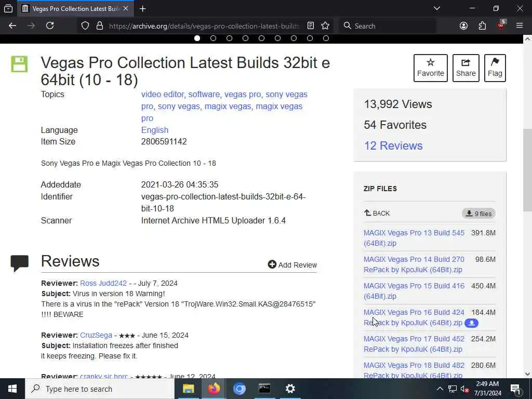Open the 'magix vegas' topic link
532x399 pixels.
pos(228,106)
